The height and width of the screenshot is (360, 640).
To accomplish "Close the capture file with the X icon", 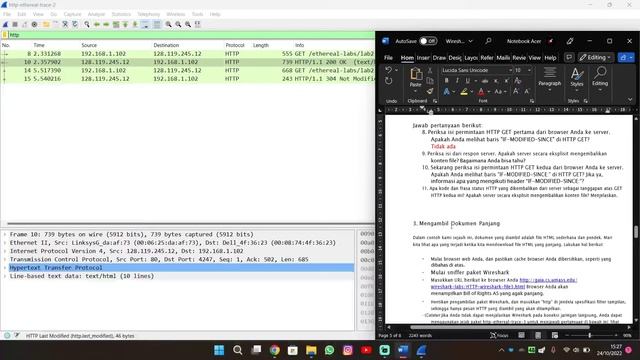I will tap(65, 24).
